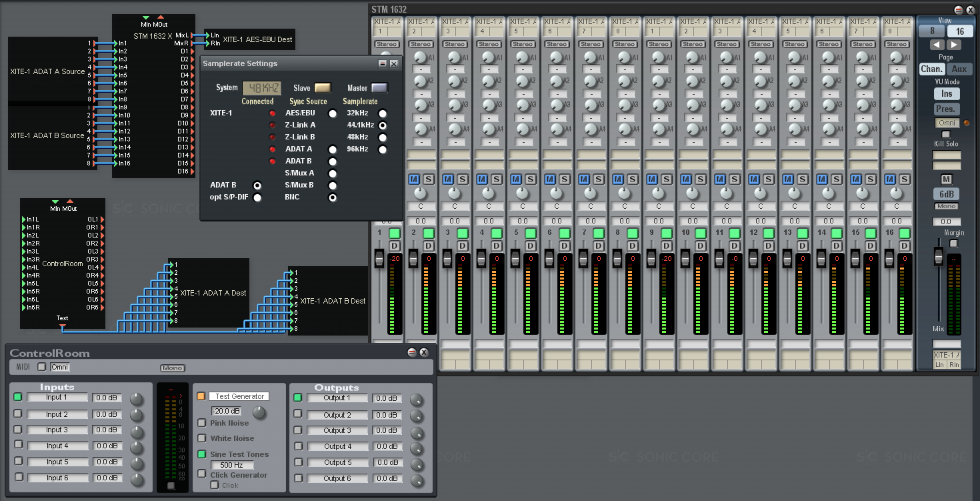Click the A1 aux knob on channel 2
The height and width of the screenshot is (501, 980).
[420, 58]
